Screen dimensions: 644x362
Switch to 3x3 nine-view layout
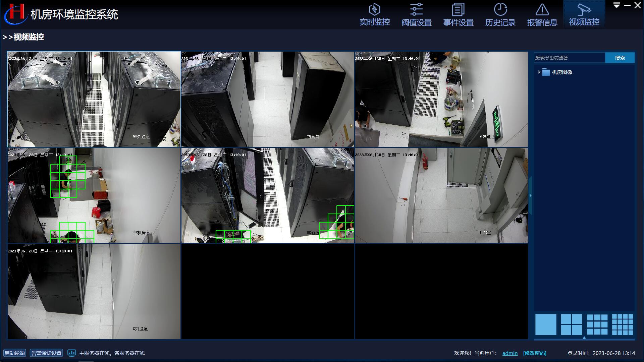click(597, 324)
